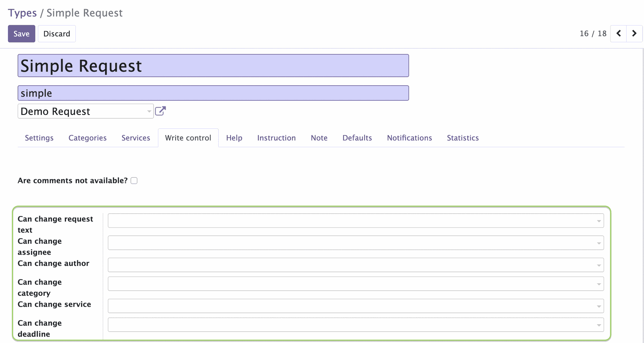Open external link icon beside Demo Request
Image resolution: width=644 pixels, height=343 pixels.
coord(160,111)
